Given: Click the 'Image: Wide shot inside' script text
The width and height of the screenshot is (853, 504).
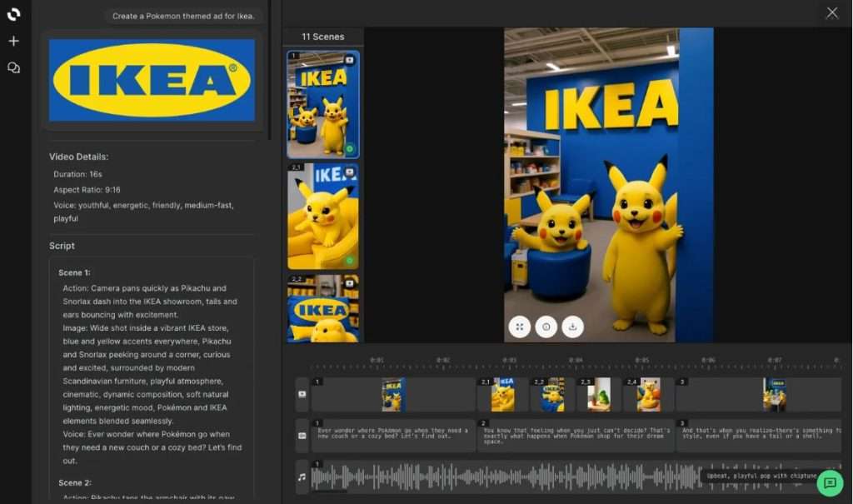Looking at the screenshot, I should click(x=147, y=375).
